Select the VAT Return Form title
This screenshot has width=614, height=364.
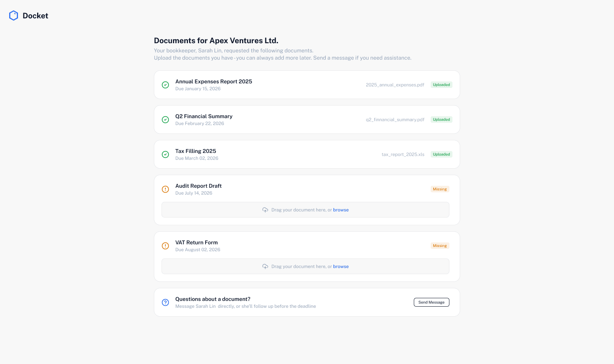click(x=196, y=242)
